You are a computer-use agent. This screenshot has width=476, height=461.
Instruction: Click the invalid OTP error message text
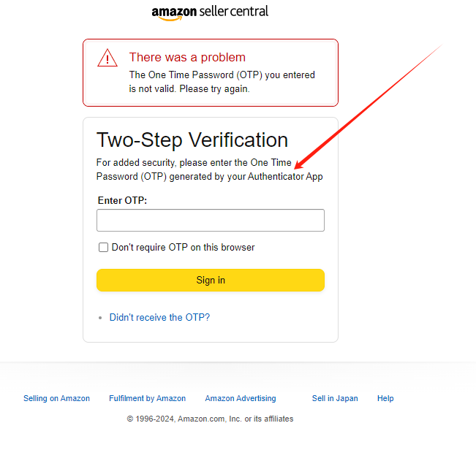point(222,82)
